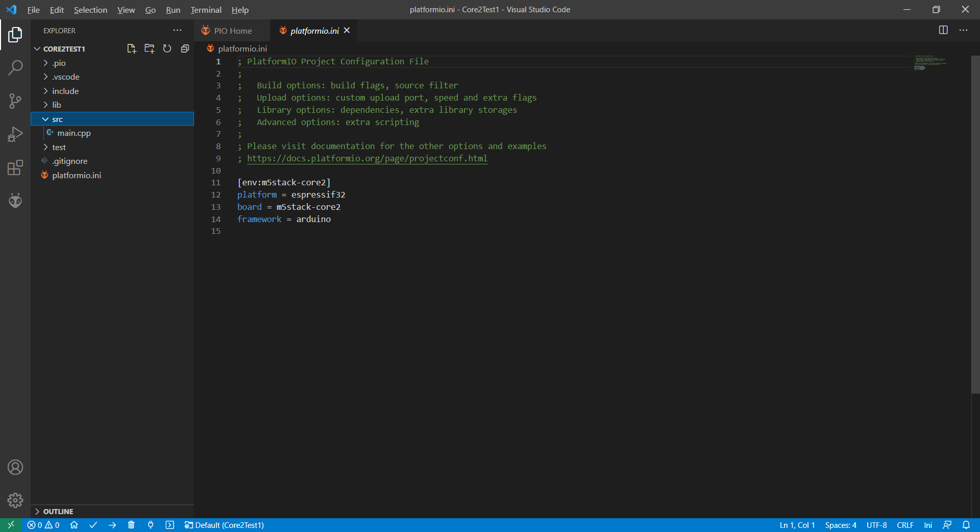Upload firmware with the arrow icon
Viewport: 980px width, 532px height.
pos(112,525)
